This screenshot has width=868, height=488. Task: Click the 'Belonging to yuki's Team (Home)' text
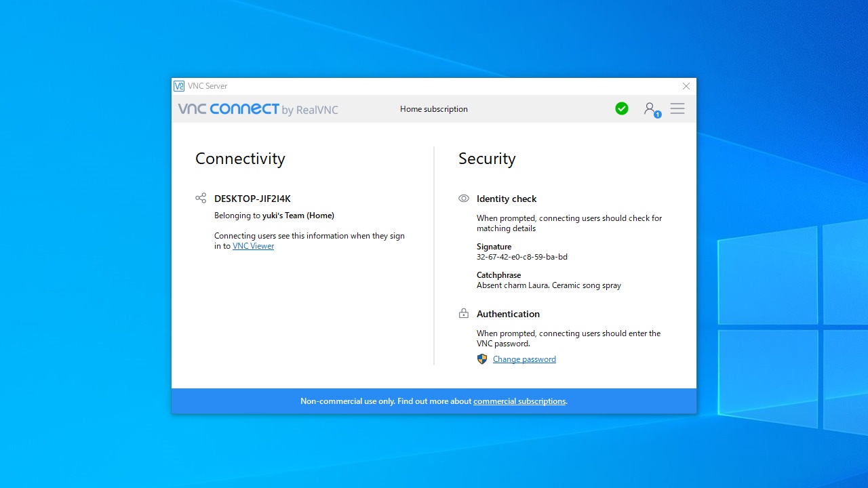(274, 216)
